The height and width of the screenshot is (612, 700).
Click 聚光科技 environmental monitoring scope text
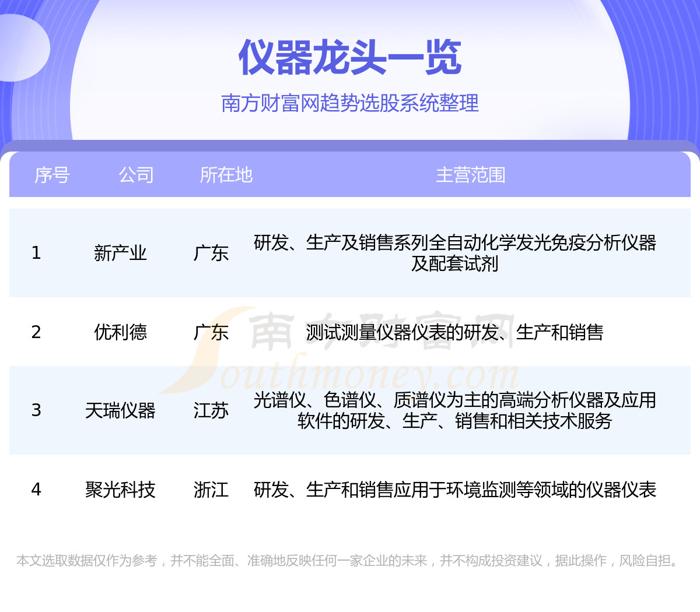[x=455, y=490]
